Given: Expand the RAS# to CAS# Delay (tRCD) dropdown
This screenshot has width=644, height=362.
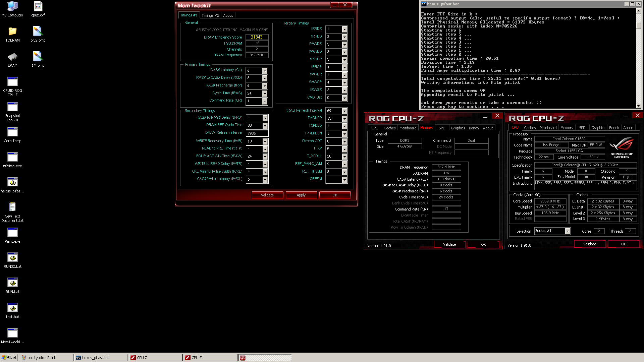Looking at the screenshot, I should point(265,78).
